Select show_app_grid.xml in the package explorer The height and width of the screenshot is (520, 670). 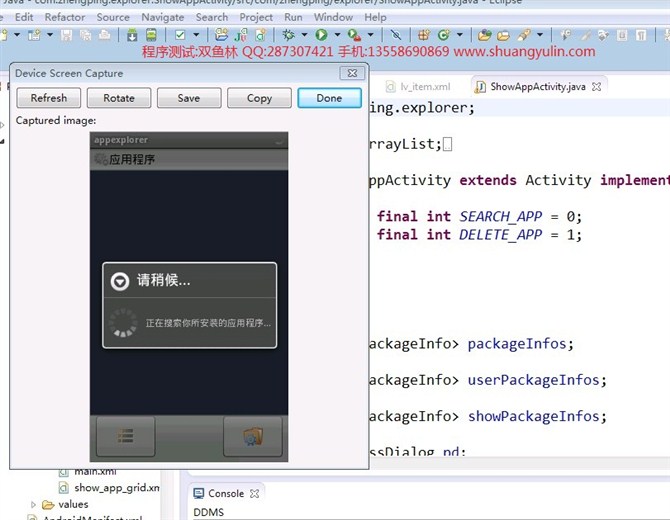[116, 488]
